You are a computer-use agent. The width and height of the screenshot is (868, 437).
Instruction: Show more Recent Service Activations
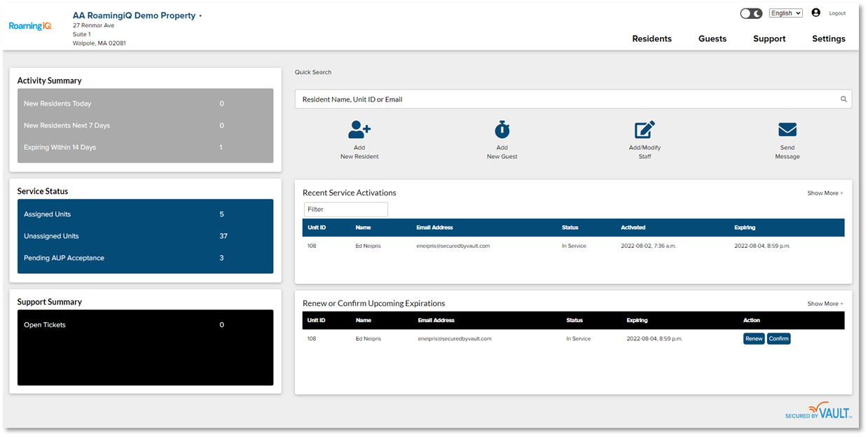[825, 193]
